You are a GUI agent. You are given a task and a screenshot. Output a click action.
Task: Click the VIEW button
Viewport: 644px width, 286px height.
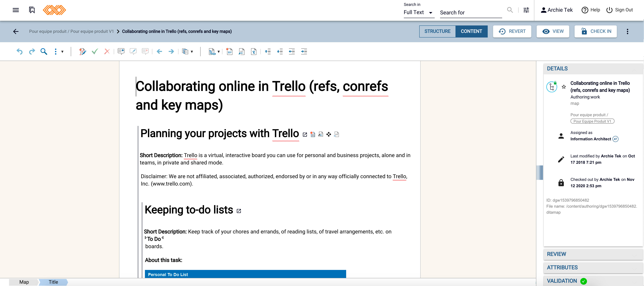553,31
